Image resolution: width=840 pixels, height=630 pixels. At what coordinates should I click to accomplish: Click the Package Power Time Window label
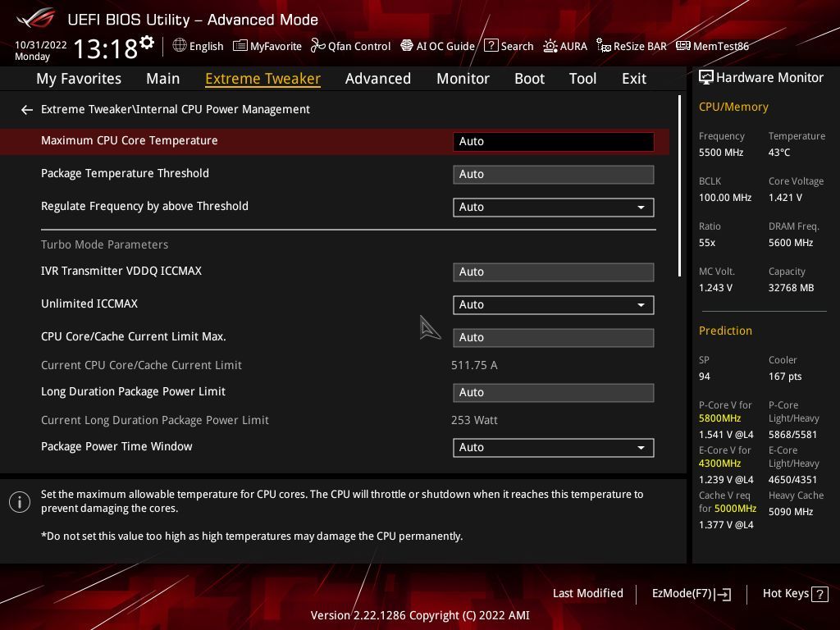coord(116,446)
